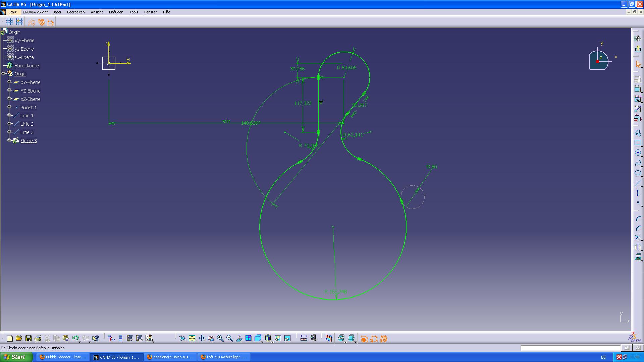644x362 pixels.
Task: Select the arrow Select tool
Action: point(638,64)
